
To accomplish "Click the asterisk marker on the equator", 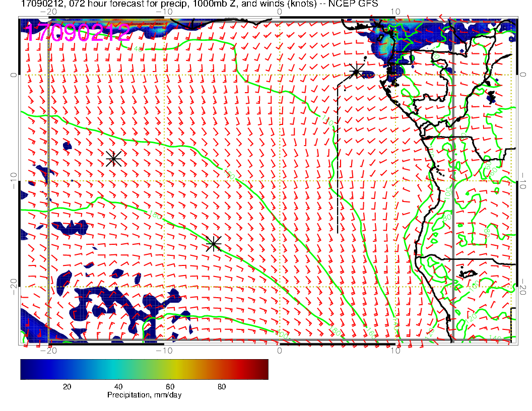I will point(356,71).
